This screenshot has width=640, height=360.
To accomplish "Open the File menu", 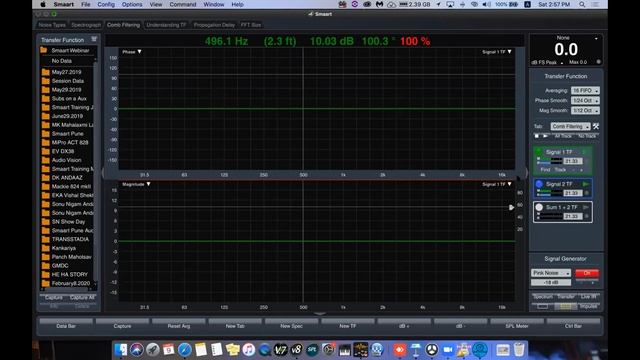I will click(86, 4).
